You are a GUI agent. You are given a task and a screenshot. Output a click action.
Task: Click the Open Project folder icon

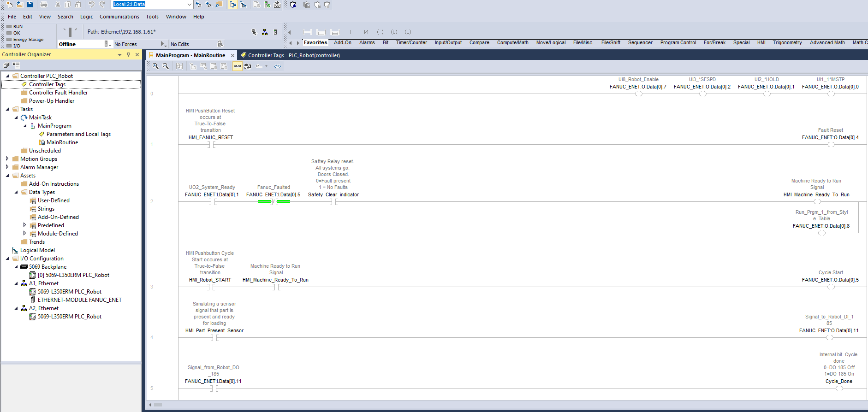click(20, 5)
